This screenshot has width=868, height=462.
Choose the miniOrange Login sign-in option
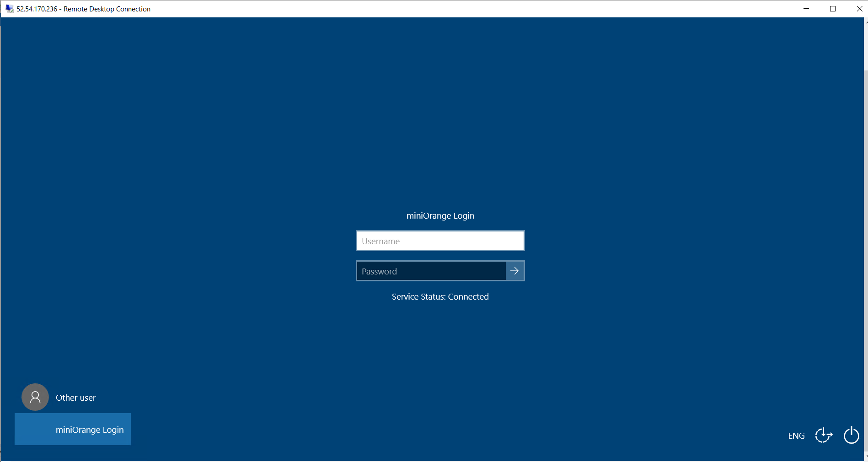click(x=73, y=429)
